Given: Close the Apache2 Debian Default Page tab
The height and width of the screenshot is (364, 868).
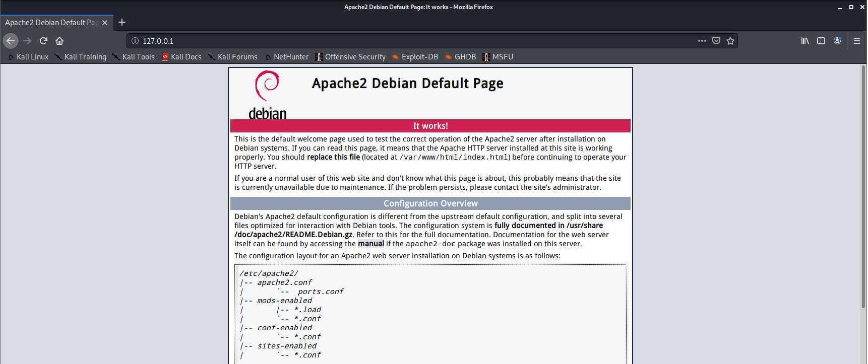Looking at the screenshot, I should (x=105, y=23).
